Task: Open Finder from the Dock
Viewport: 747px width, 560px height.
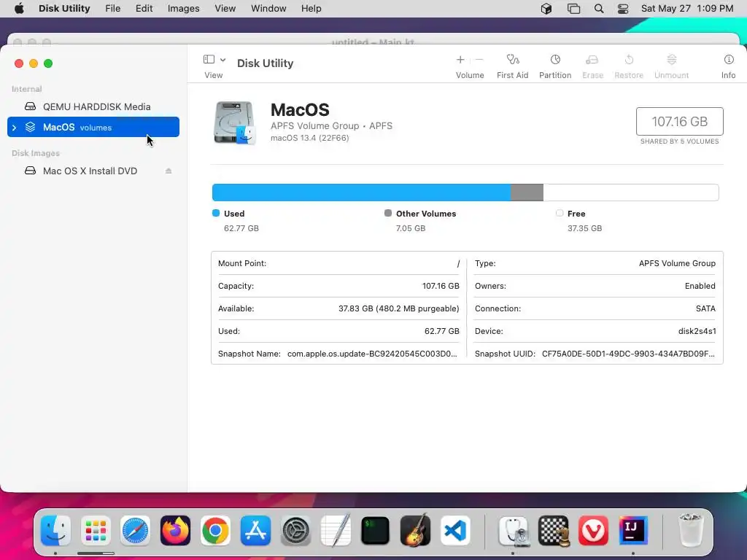Action: (x=55, y=531)
